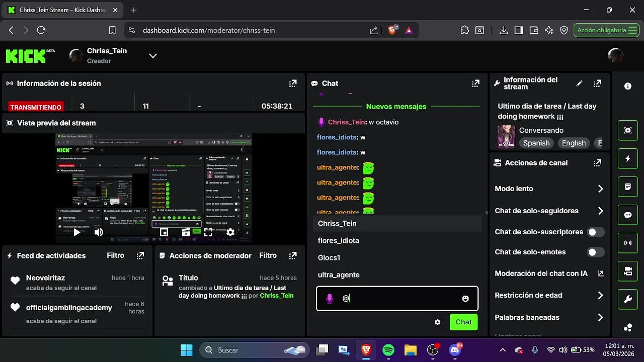Select ultra_agente from mention suggestions

coord(397,275)
